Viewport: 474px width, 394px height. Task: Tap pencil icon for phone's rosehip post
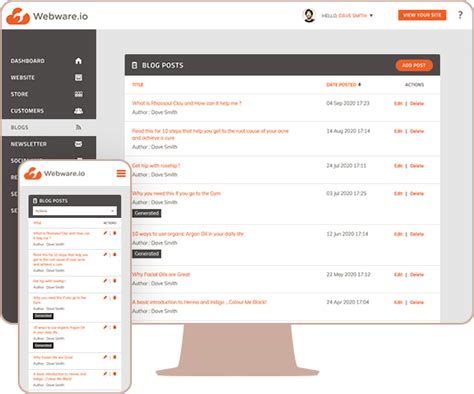(105, 281)
